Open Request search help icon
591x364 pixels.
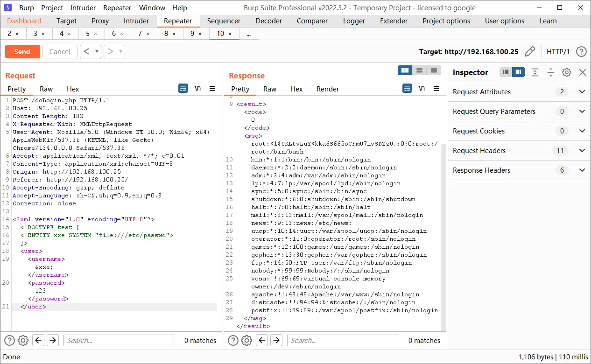9,341
